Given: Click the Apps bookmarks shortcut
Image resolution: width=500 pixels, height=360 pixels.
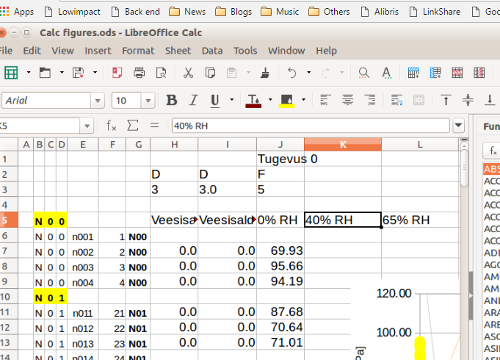Looking at the screenshot, I should tap(17, 12).
